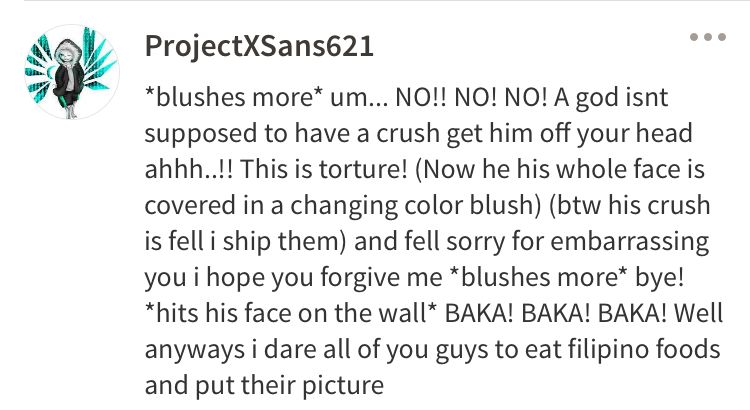This screenshot has width=750, height=410.
Task: Visit the ProjectXSans621 username link
Action: pos(259,46)
